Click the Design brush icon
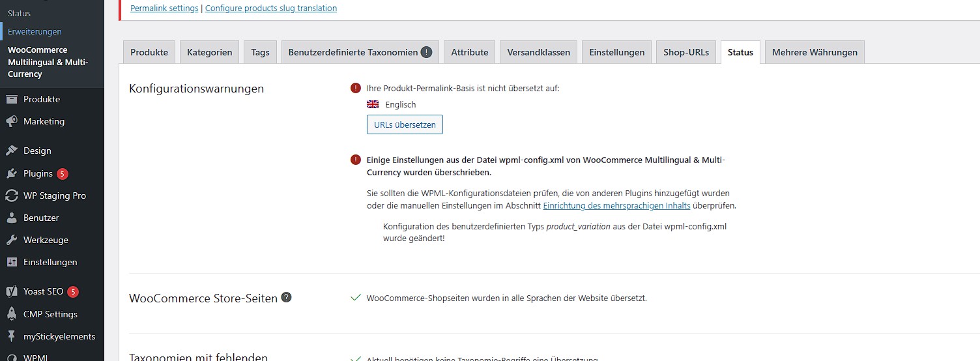Image resolution: width=980 pixels, height=361 pixels. pyautogui.click(x=12, y=151)
